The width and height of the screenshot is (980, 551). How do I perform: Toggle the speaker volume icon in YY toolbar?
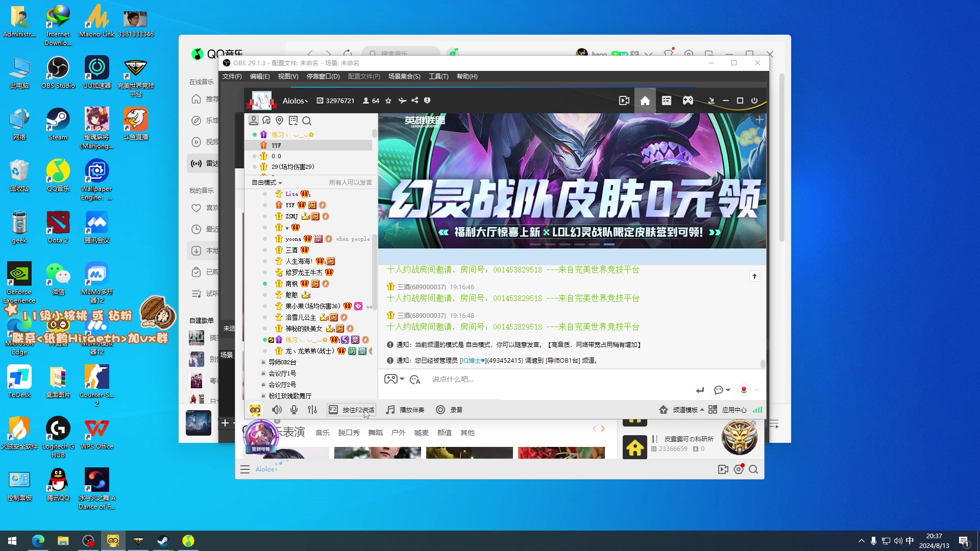click(277, 410)
